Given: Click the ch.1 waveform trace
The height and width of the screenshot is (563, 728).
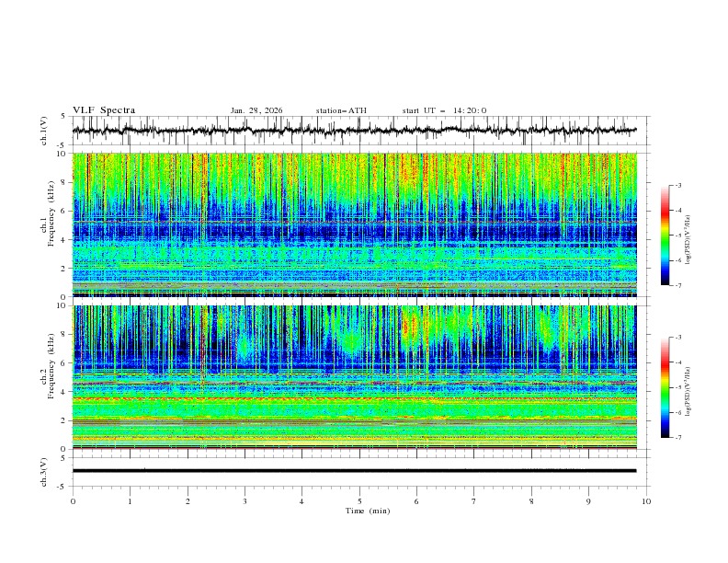Looking at the screenshot, I should pyautogui.click(x=354, y=130).
